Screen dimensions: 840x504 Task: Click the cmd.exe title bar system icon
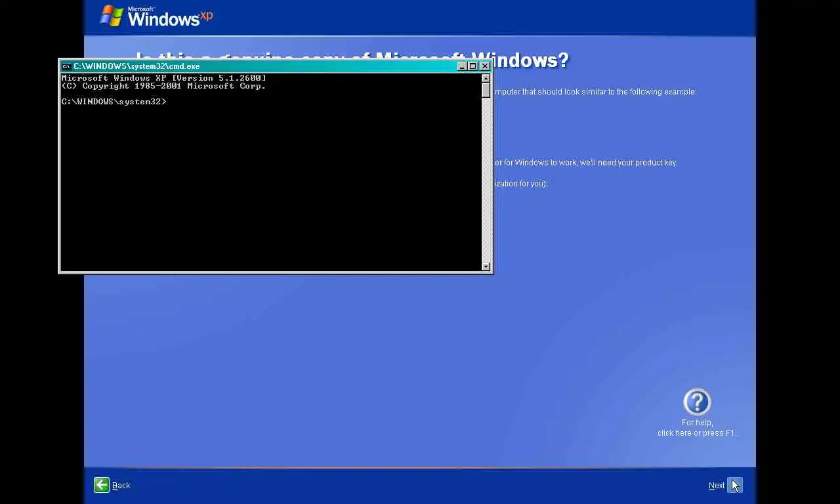pyautogui.click(x=66, y=66)
